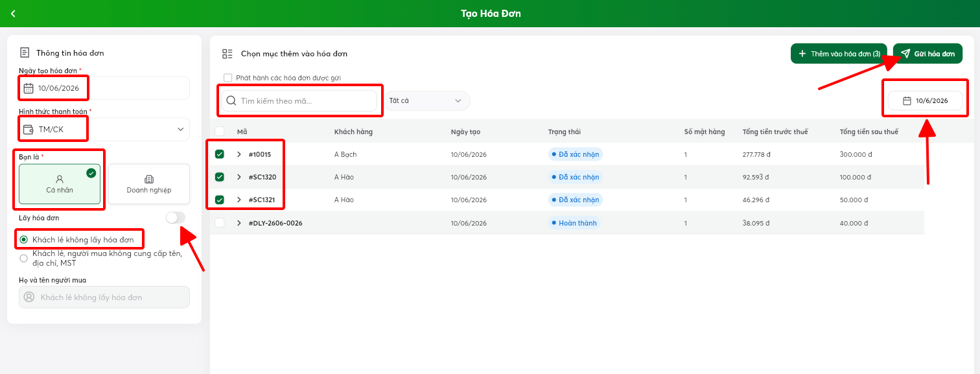Open the 10/6/2026 date picker
Screen dimensions: 980x374
pos(925,101)
